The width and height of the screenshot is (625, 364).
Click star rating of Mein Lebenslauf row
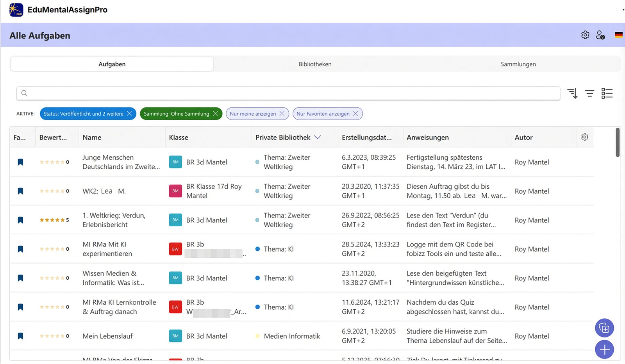tap(54, 336)
